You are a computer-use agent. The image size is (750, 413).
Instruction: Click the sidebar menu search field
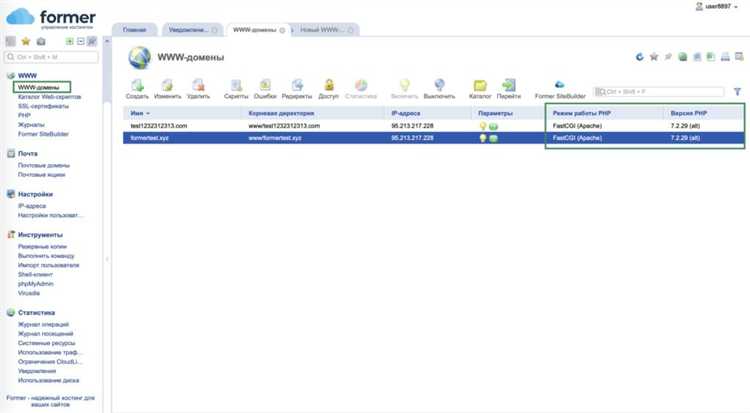click(x=51, y=57)
